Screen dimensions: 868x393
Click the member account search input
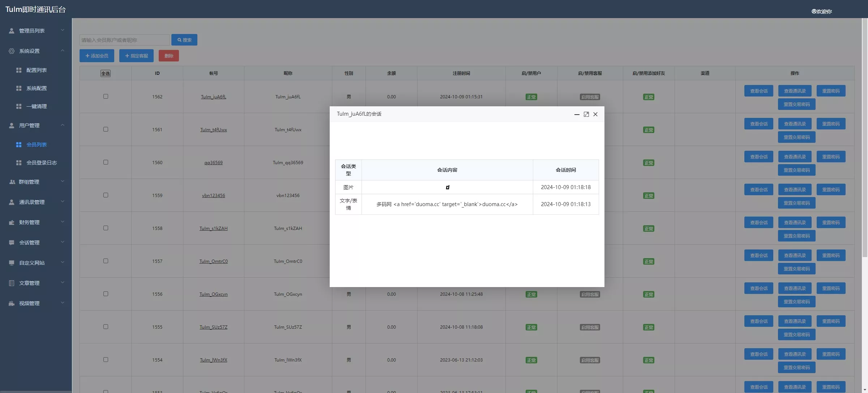pyautogui.click(x=124, y=40)
